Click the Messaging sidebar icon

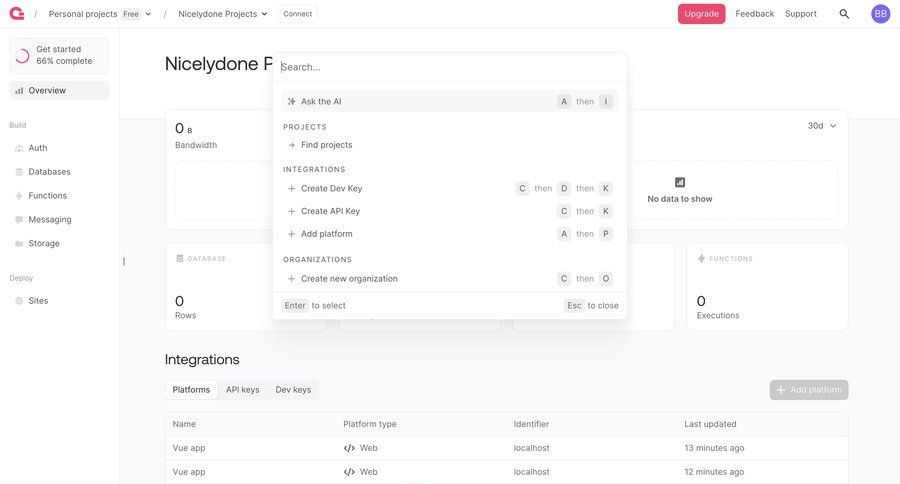pyautogui.click(x=19, y=220)
